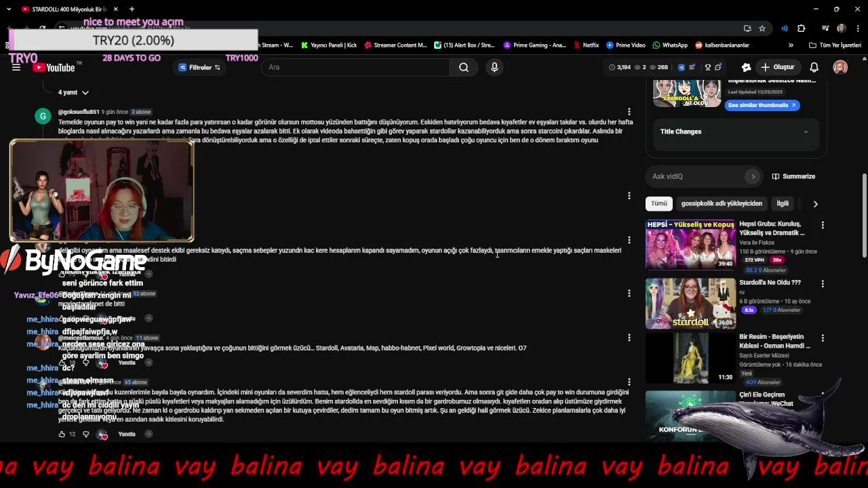This screenshot has height=488, width=868.
Task: Open the Chrome media controls icon
Action: tap(825, 28)
